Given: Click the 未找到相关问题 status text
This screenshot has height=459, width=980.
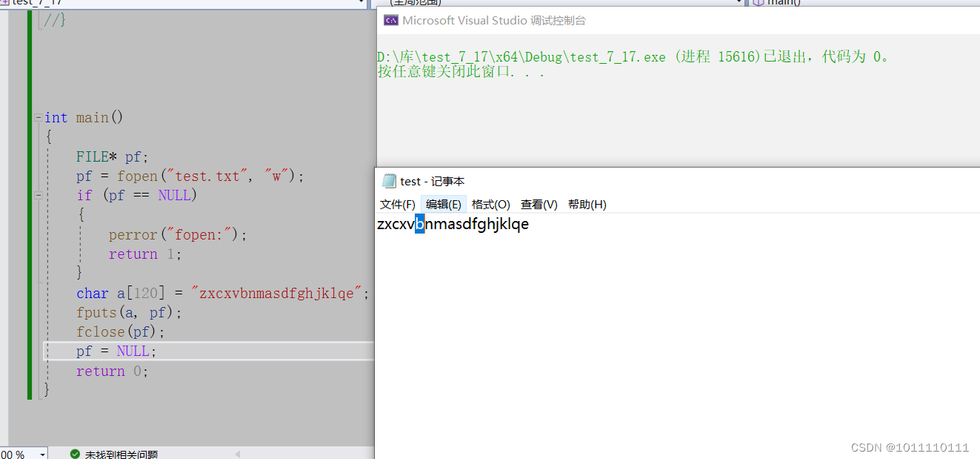Looking at the screenshot, I should [x=121, y=455].
